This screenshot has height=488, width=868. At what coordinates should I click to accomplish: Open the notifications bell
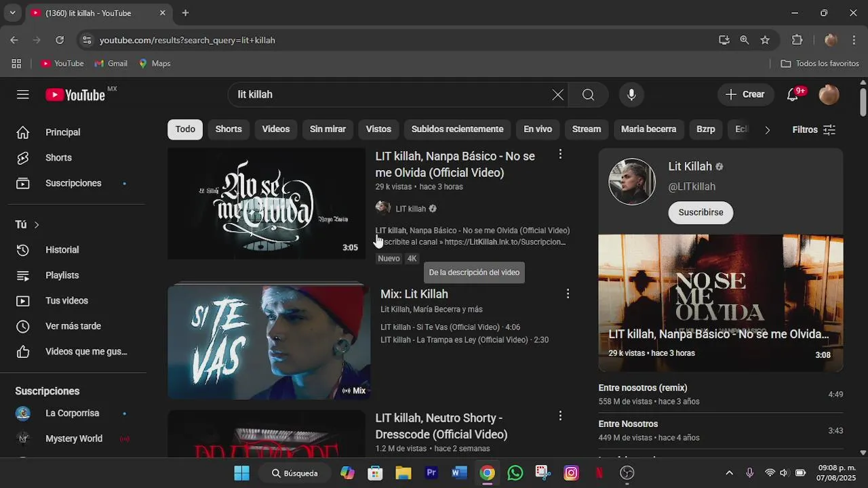click(x=793, y=95)
